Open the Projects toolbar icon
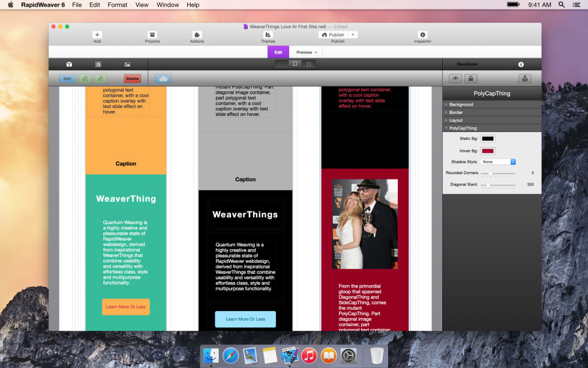 (x=152, y=34)
